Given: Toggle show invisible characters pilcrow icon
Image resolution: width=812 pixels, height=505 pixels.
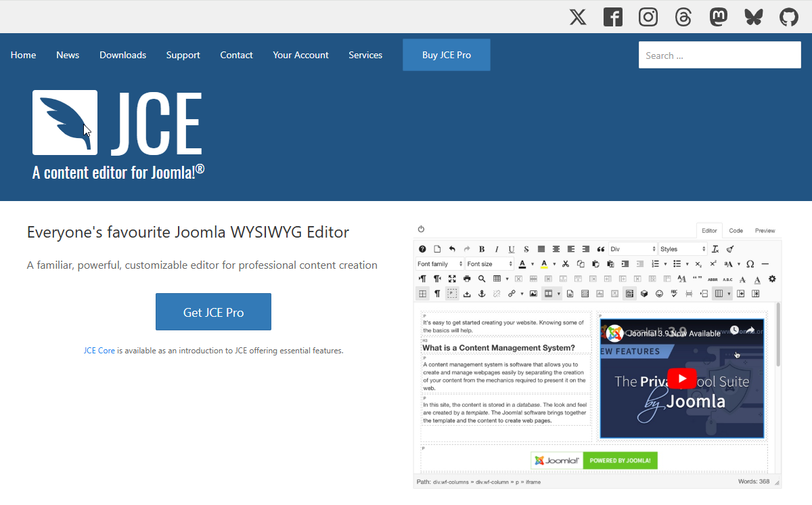Looking at the screenshot, I should pos(437,294).
